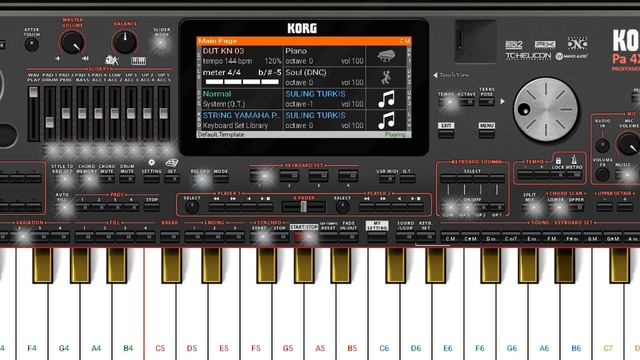Click the Set list icon above SET button
This screenshot has width=640, height=360.
(x=172, y=162)
